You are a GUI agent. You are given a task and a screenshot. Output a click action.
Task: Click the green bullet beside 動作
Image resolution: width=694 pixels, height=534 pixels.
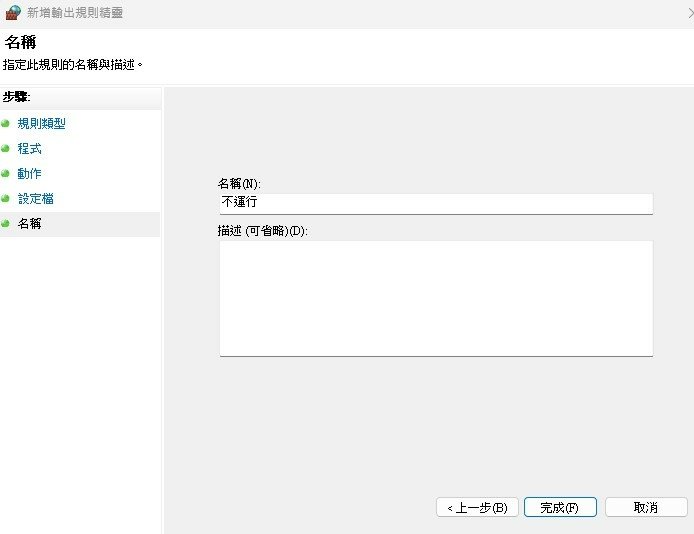5,173
